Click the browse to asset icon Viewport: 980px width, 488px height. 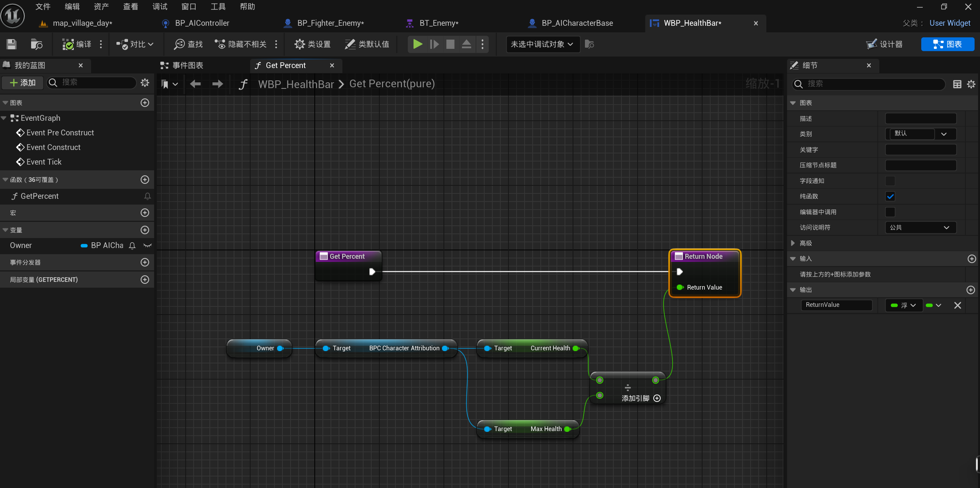37,44
